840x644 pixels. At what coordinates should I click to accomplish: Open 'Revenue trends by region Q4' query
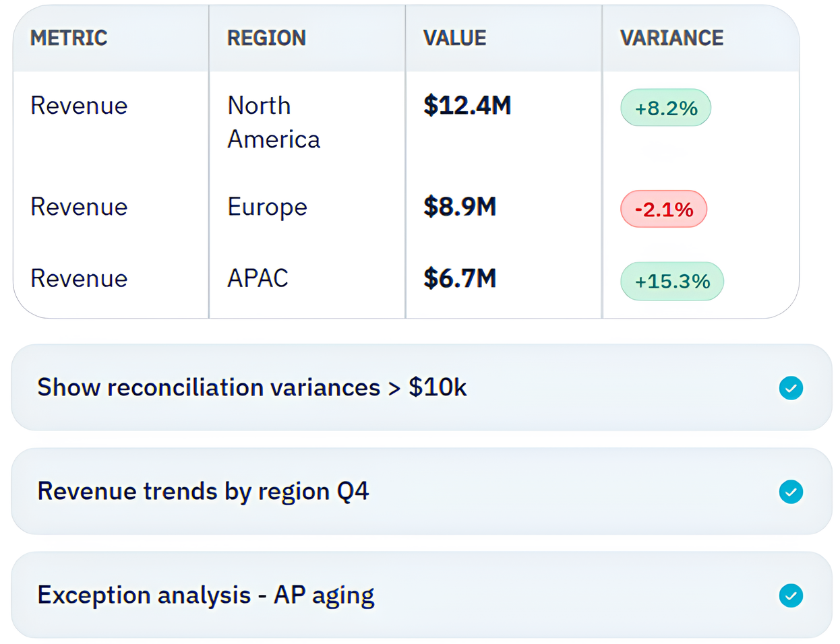(203, 492)
